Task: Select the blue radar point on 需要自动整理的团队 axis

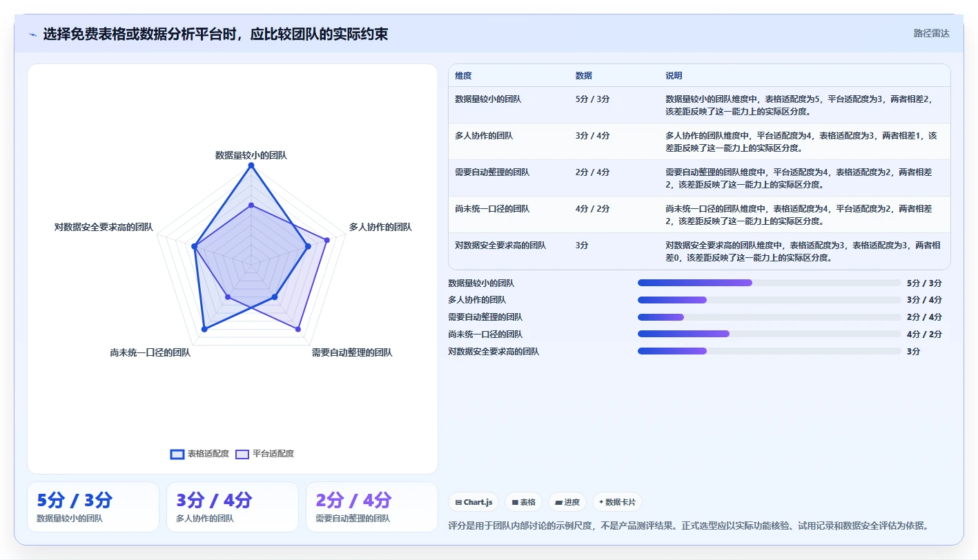Action: pyautogui.click(x=275, y=297)
